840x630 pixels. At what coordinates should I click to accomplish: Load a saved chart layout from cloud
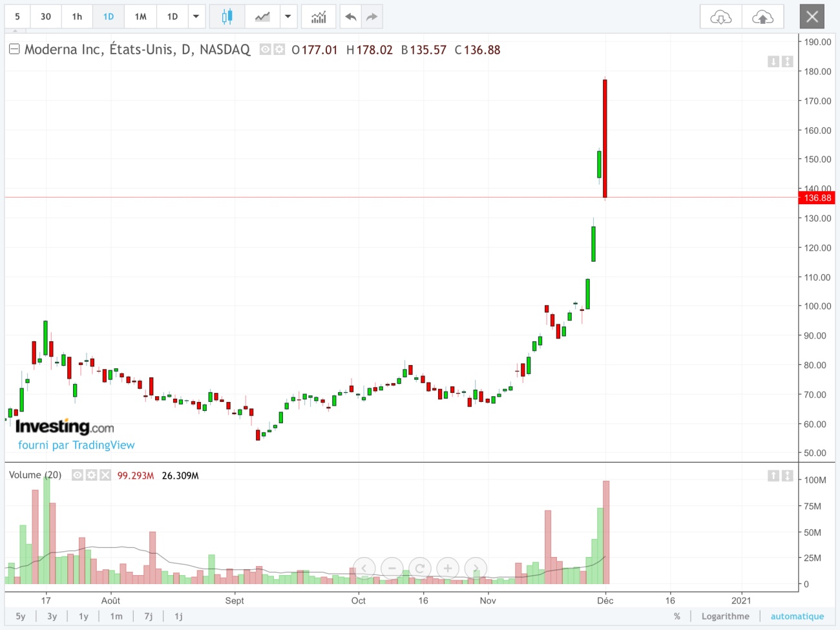pos(721,17)
